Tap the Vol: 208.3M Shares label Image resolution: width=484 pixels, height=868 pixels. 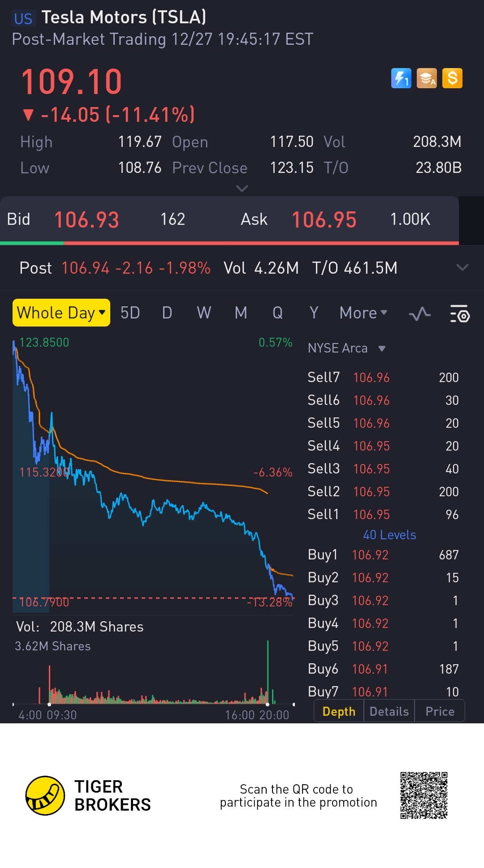point(80,627)
